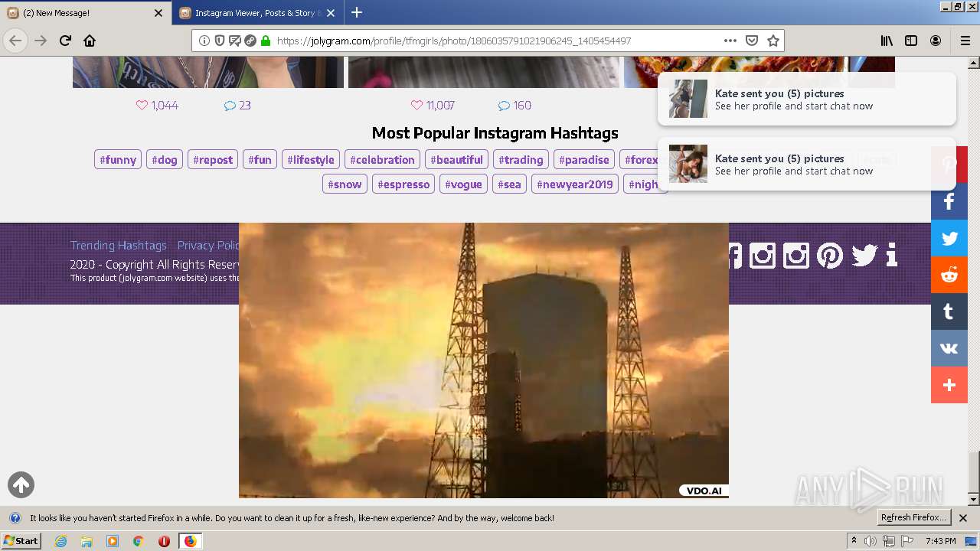Screen dimensions: 980x551
Task: Click the comment icon with 160 comments
Action: (x=504, y=106)
